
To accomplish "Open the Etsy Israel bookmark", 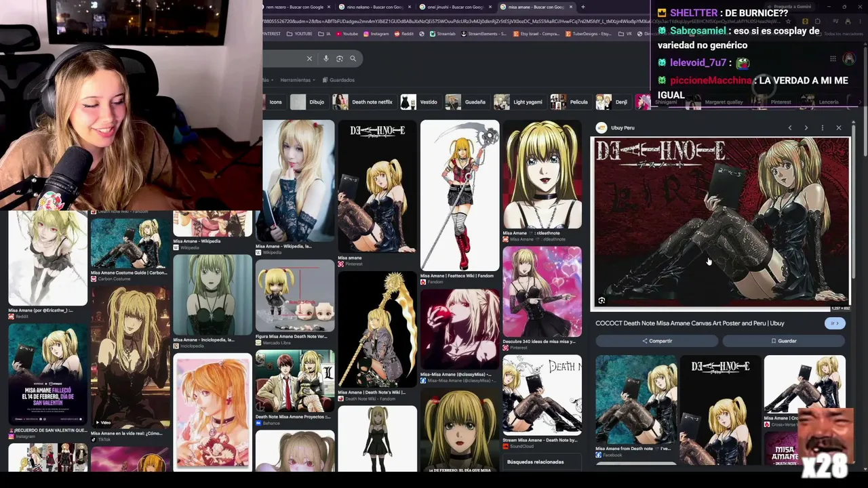I will 536,34.
